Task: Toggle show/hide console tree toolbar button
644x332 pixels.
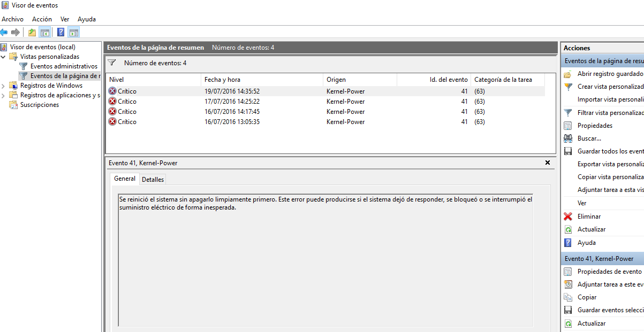Action: 45,33
